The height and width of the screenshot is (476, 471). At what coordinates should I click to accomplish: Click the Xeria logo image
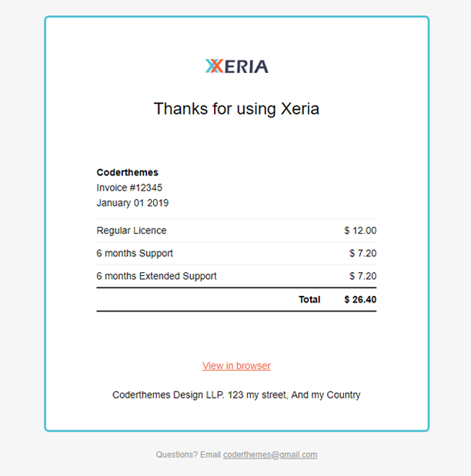pyautogui.click(x=237, y=66)
